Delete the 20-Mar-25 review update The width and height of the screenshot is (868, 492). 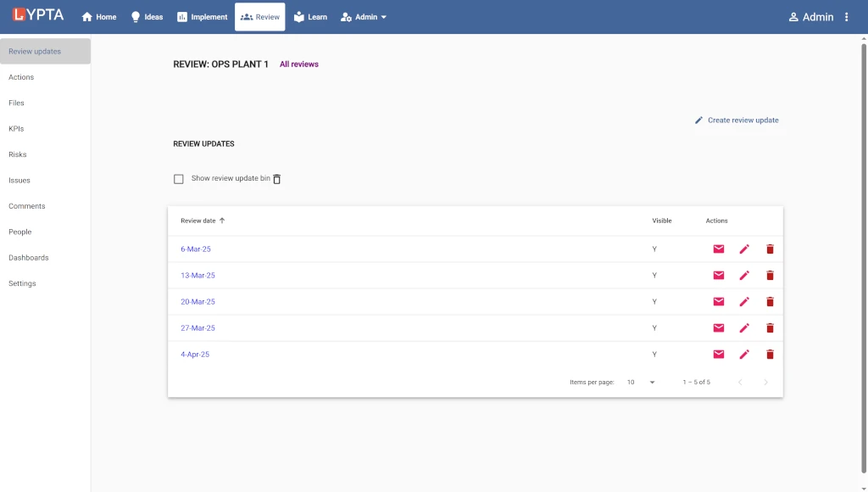click(770, 302)
